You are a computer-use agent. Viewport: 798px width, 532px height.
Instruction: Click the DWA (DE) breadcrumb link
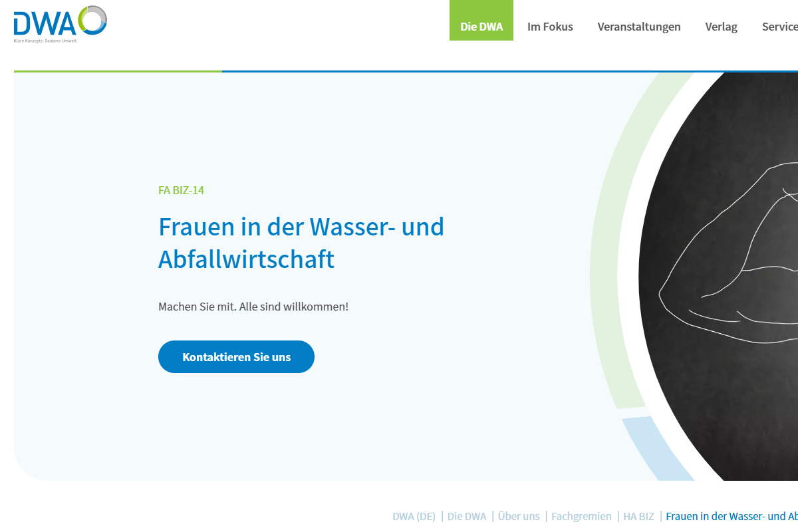414,516
